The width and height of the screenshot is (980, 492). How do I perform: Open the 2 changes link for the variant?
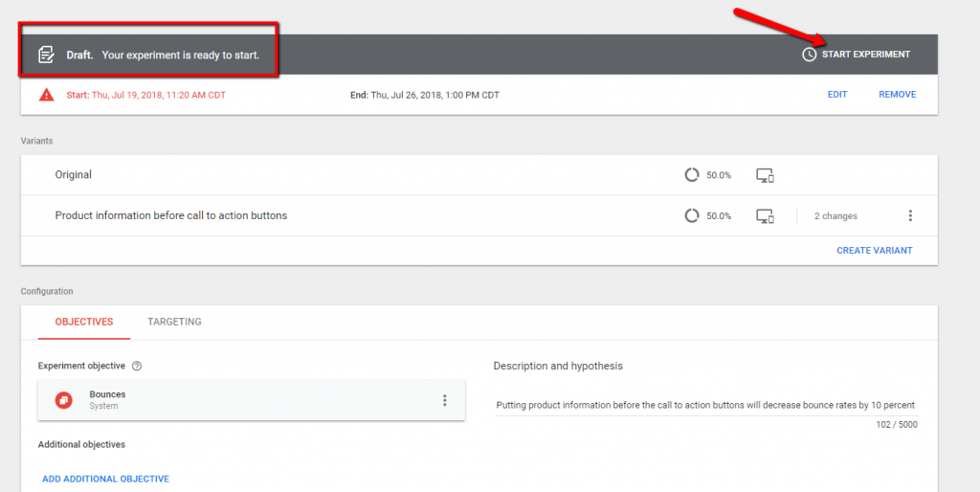pyautogui.click(x=835, y=216)
